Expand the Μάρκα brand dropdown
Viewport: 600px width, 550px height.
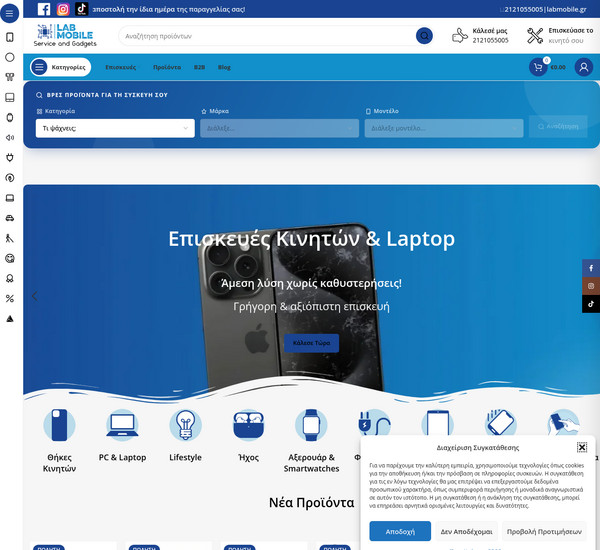point(279,128)
